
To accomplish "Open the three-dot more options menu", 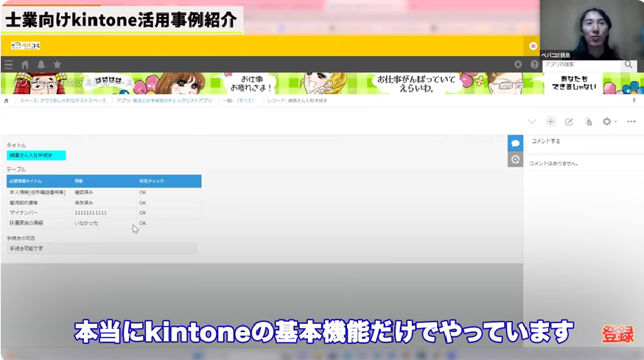I will click(631, 121).
